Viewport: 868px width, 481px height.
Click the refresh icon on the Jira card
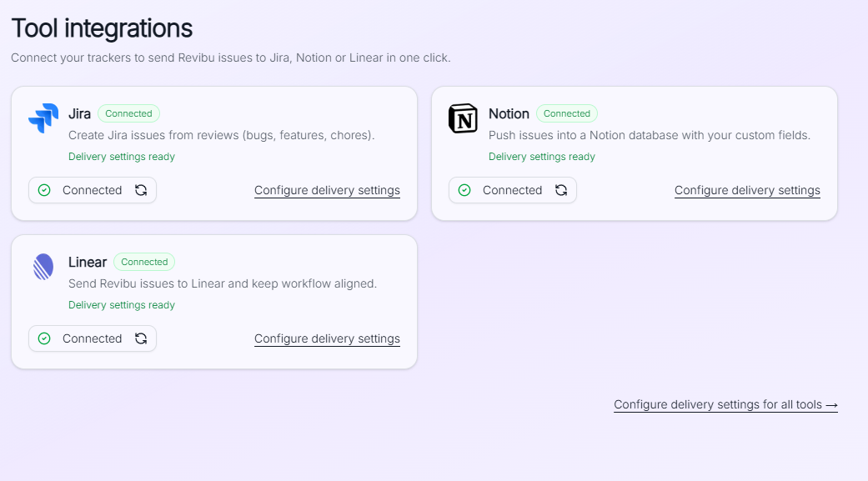click(x=142, y=189)
